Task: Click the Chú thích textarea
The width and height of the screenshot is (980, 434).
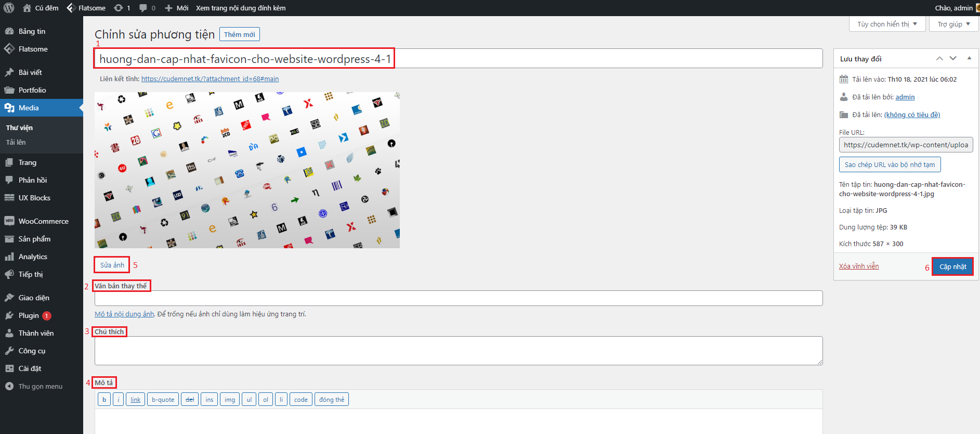Action: click(459, 351)
